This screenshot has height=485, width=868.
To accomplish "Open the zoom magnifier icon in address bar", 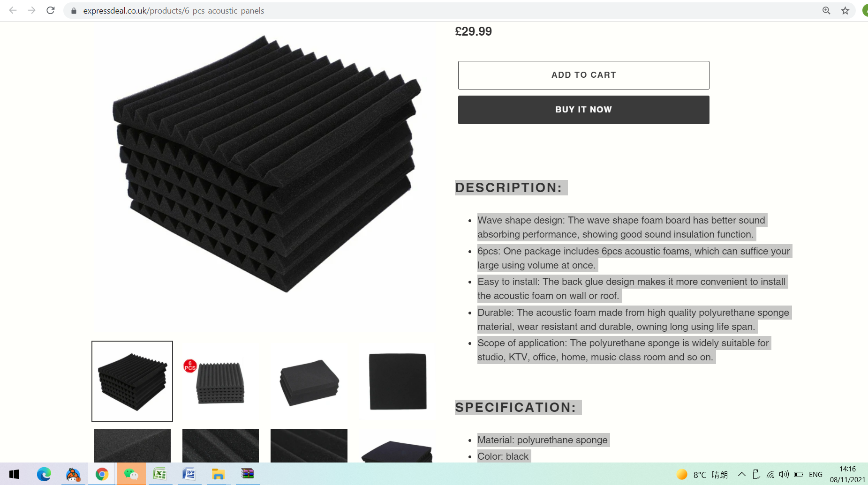I will coord(826,10).
